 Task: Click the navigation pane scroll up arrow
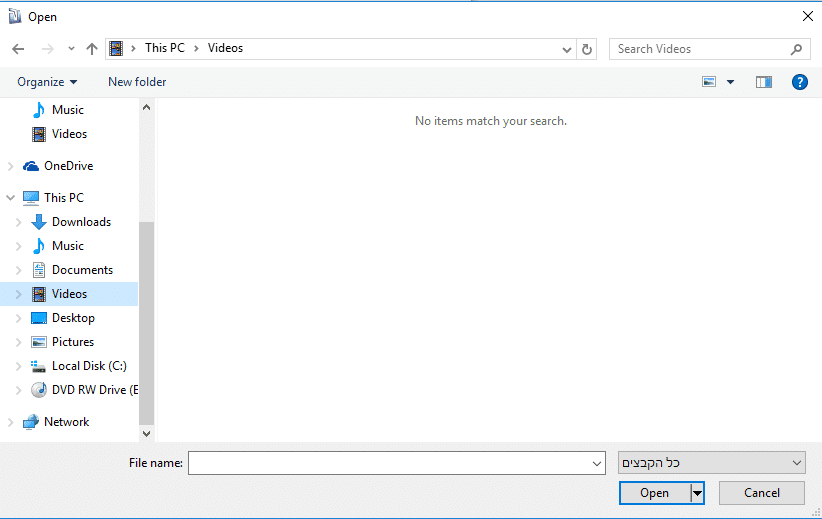tap(147, 107)
